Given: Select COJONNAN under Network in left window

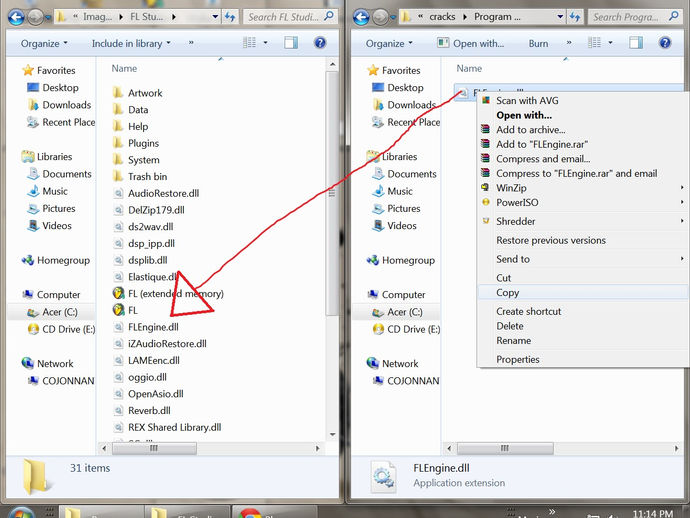Looking at the screenshot, I should (61, 381).
